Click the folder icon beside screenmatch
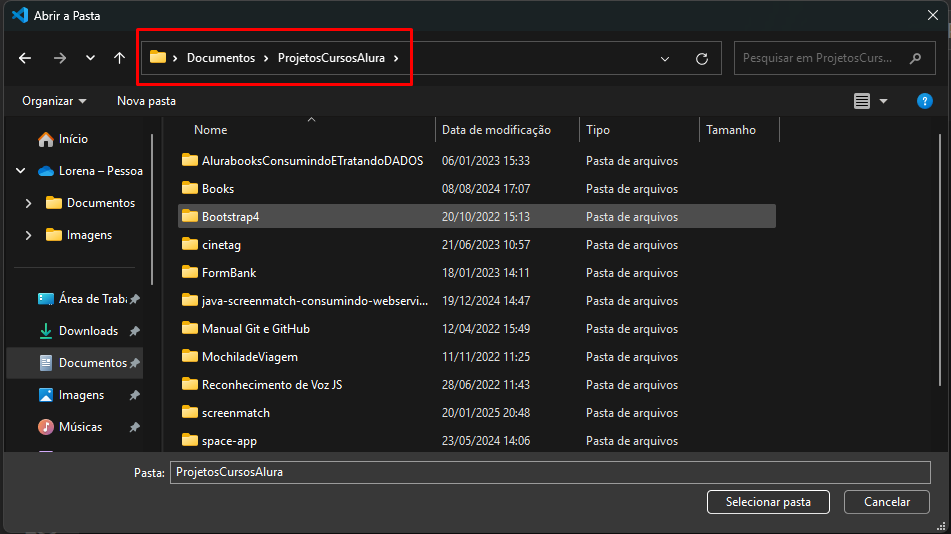 (x=190, y=411)
